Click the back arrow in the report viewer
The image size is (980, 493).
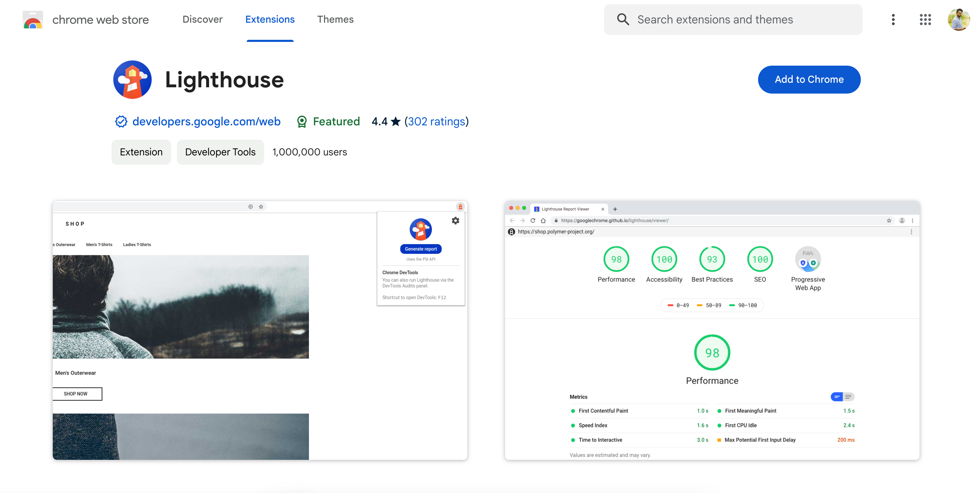click(x=512, y=220)
